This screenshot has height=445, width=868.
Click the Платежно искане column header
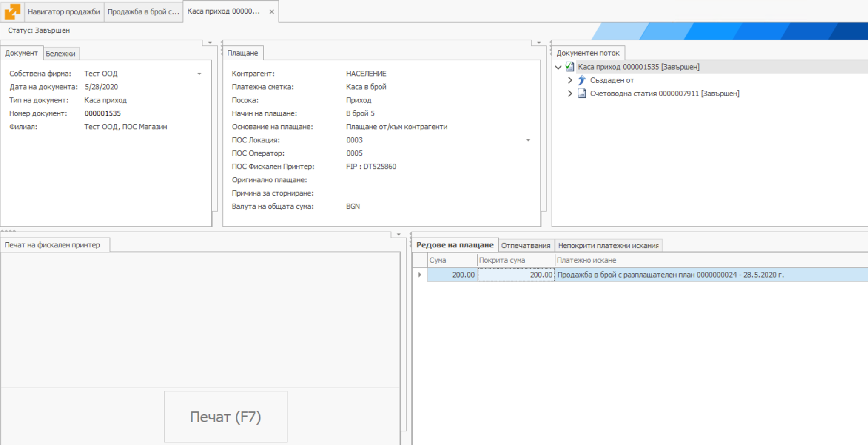(x=711, y=260)
